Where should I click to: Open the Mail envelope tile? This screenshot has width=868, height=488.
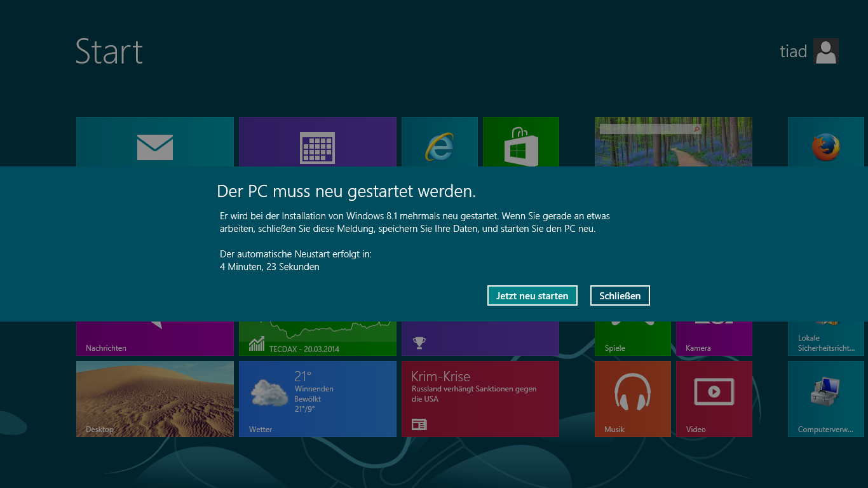pyautogui.click(x=155, y=143)
